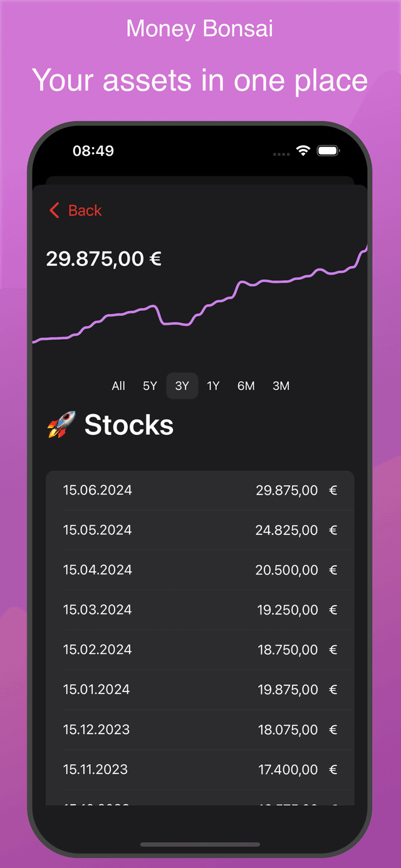Tap the rocket emoji beside Stocks
This screenshot has height=868, width=401.
61,425
